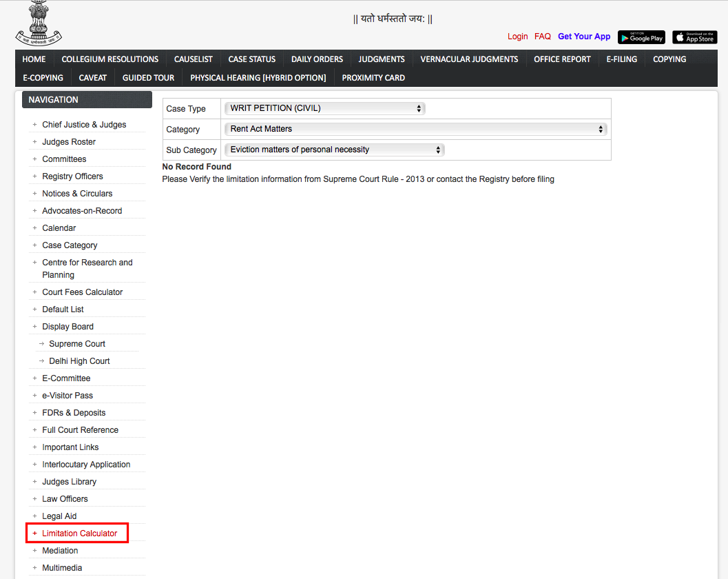Open the OFFICE REPORT menu

point(562,59)
